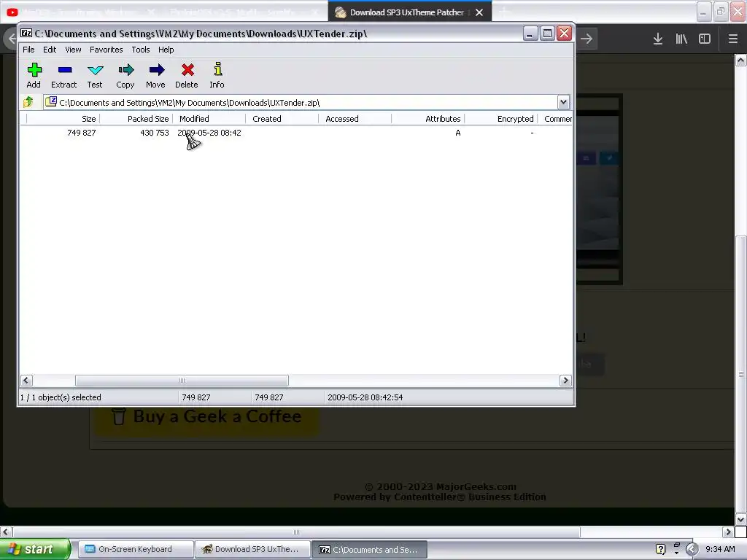The width and height of the screenshot is (747, 560).
Task: Switch to On-Screen Keyboard taskbar button
Action: 135,549
